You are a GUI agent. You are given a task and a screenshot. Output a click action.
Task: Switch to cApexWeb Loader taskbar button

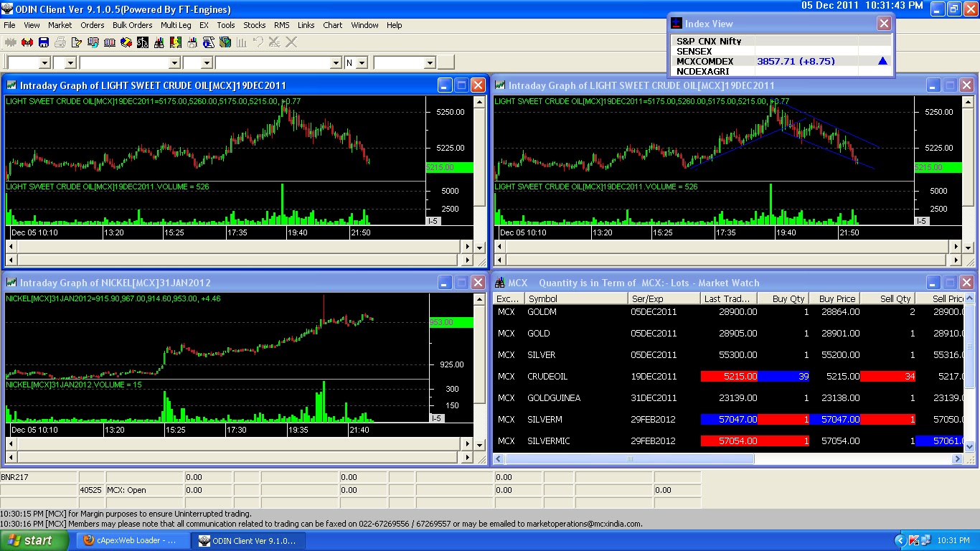tap(133, 540)
